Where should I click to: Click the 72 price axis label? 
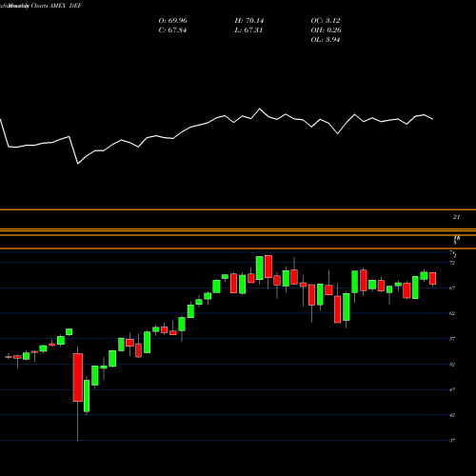coord(452,263)
